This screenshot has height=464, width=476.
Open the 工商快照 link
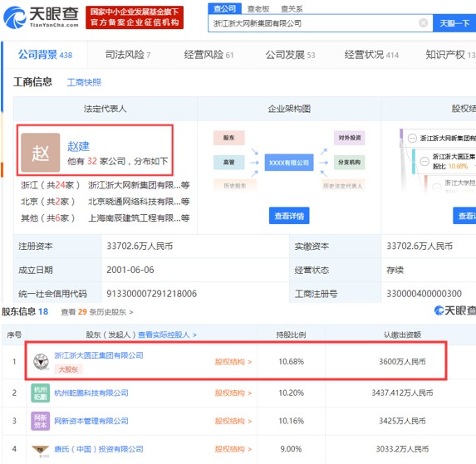pyautogui.click(x=84, y=82)
